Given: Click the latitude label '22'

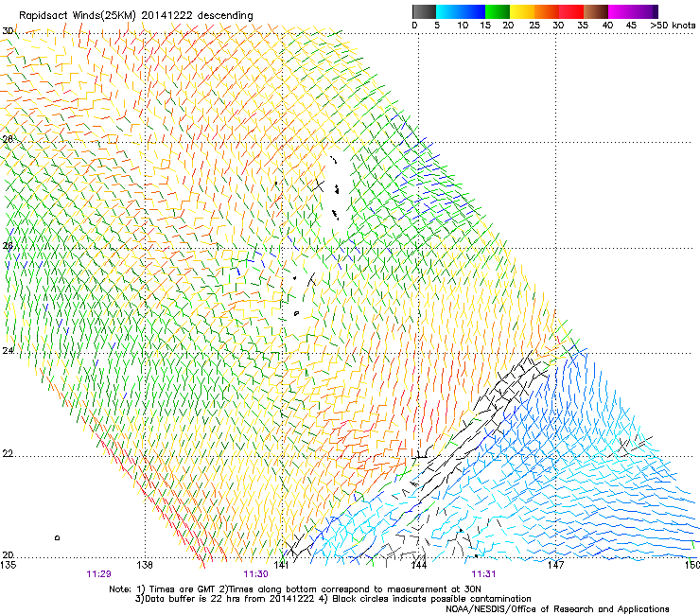Looking at the screenshot, I should click(8, 454).
